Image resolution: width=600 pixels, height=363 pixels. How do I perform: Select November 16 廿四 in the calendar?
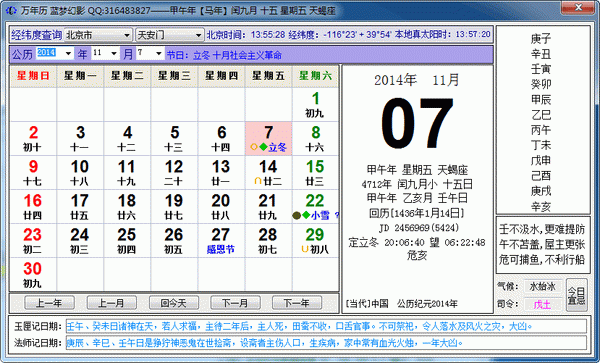33,207
